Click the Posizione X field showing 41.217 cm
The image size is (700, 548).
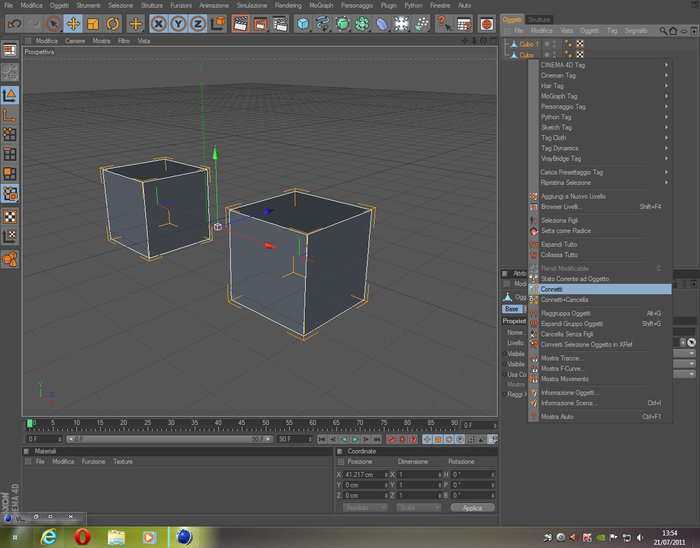[x=365, y=474]
